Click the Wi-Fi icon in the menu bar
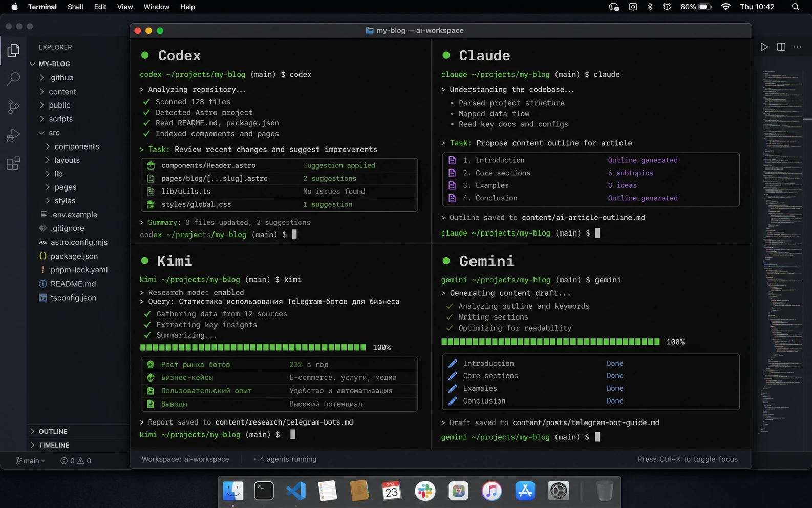This screenshot has width=812, height=508. [725, 7]
